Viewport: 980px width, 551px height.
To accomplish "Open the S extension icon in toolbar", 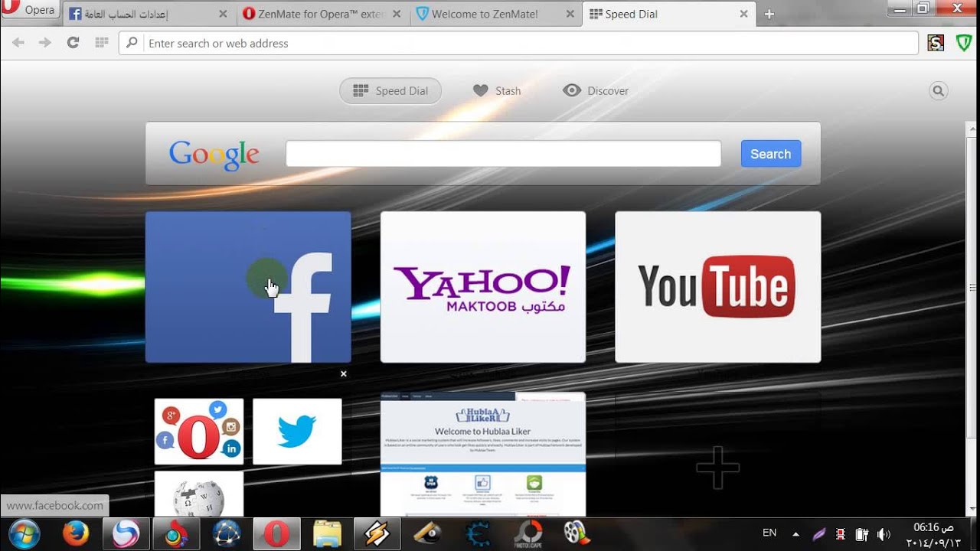I will pyautogui.click(x=936, y=43).
